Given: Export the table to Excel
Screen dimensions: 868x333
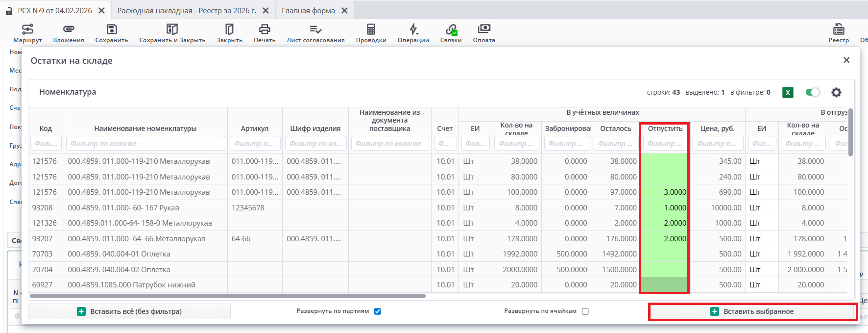Looking at the screenshot, I should tap(788, 92).
